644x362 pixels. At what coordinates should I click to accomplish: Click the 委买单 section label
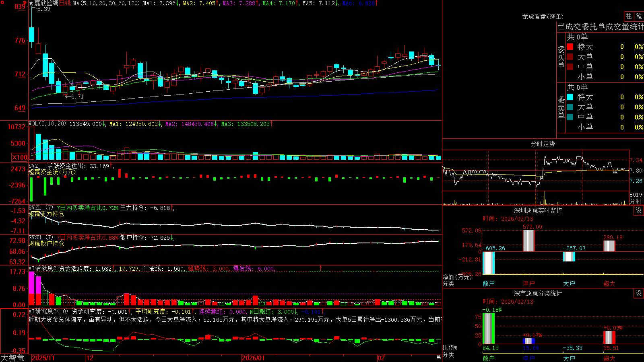point(561,58)
